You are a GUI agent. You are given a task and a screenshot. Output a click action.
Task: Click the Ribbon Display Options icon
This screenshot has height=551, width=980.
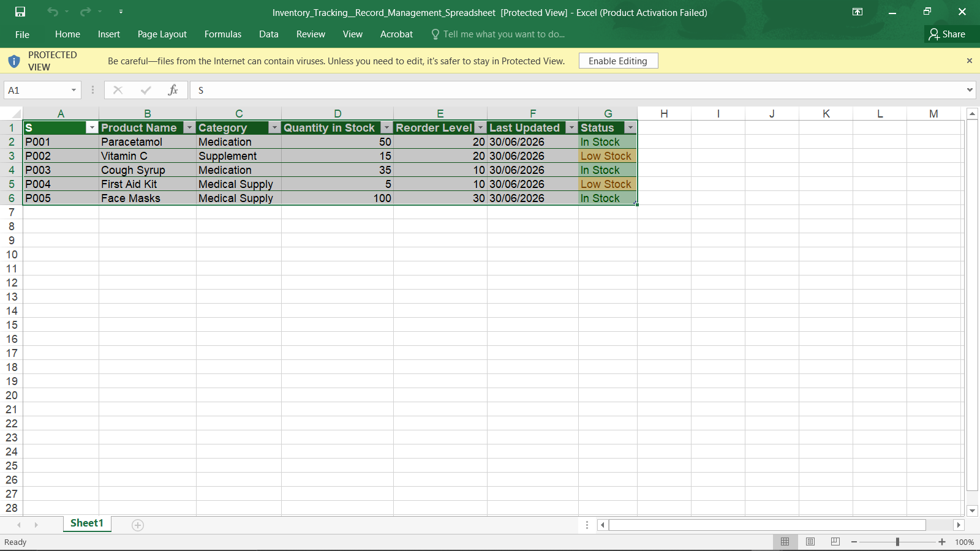click(x=858, y=12)
